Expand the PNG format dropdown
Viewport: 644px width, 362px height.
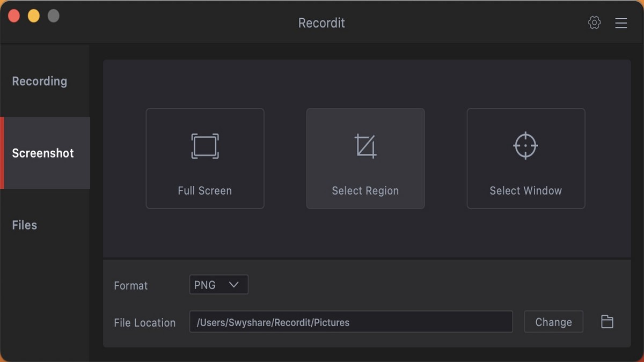coord(219,285)
